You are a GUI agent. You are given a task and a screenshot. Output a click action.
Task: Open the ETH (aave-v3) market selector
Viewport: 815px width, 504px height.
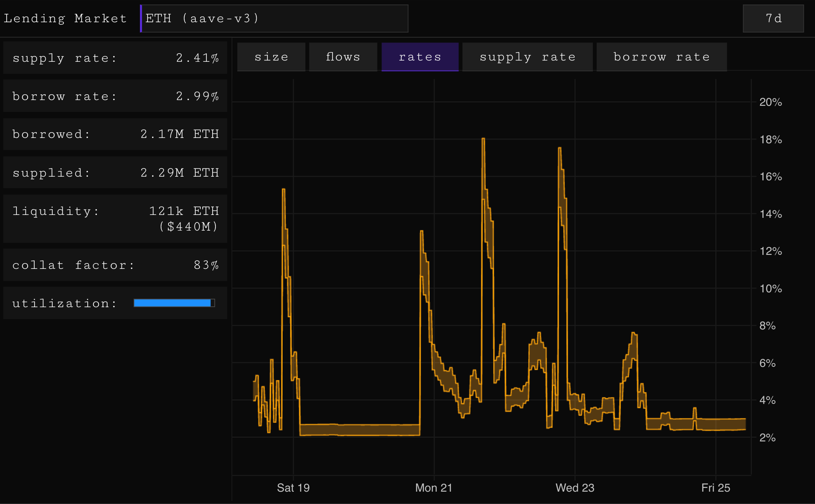(274, 19)
